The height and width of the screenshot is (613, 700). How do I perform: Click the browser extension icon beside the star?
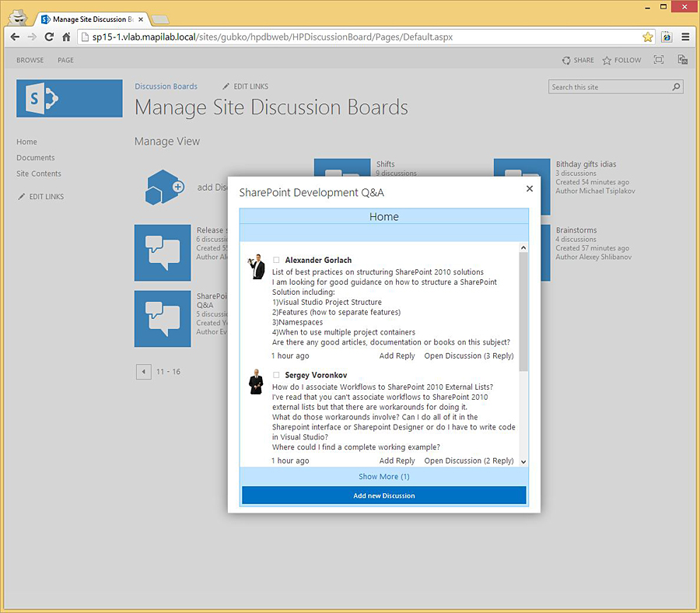click(x=667, y=37)
